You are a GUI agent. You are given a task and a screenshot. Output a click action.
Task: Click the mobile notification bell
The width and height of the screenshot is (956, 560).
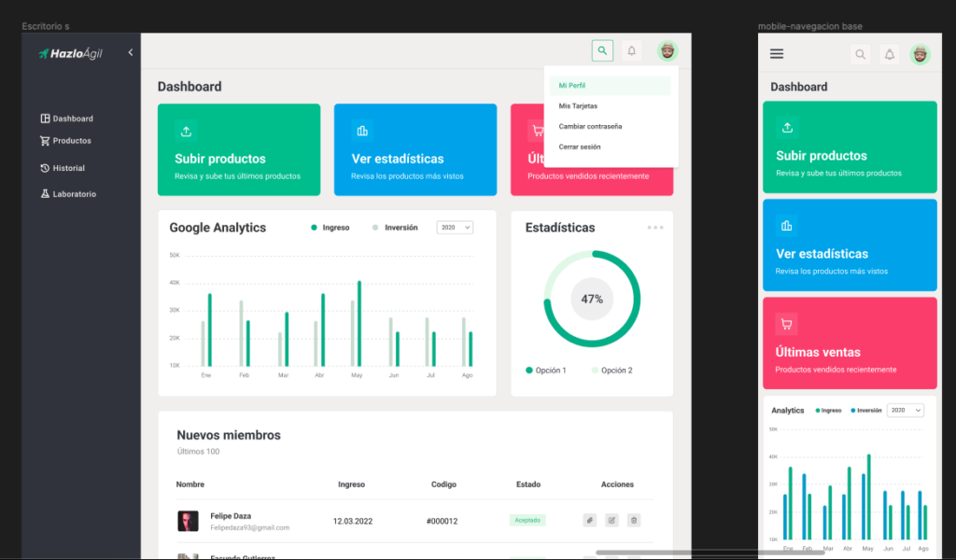click(890, 54)
